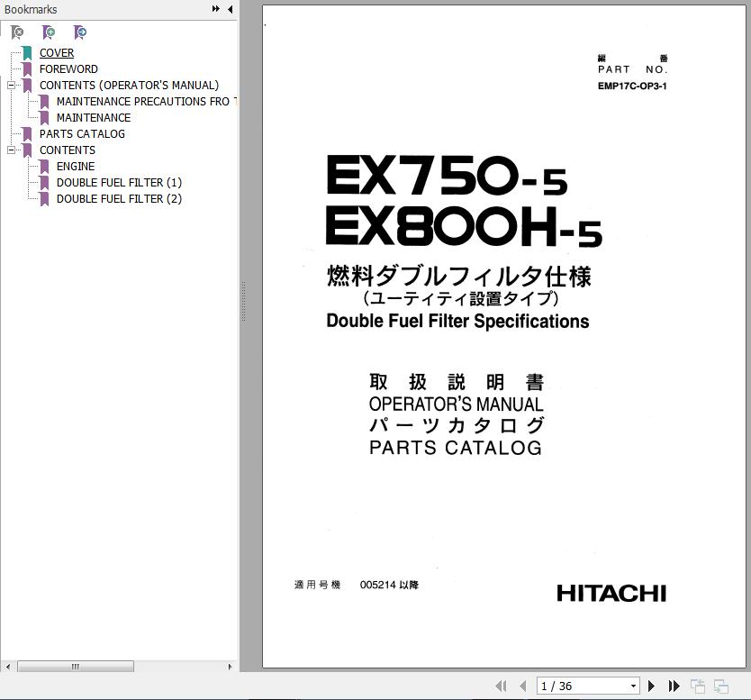Click Double Fuel Filter Specifications heading
Image resolution: width=751 pixels, height=700 pixels.
457,321
